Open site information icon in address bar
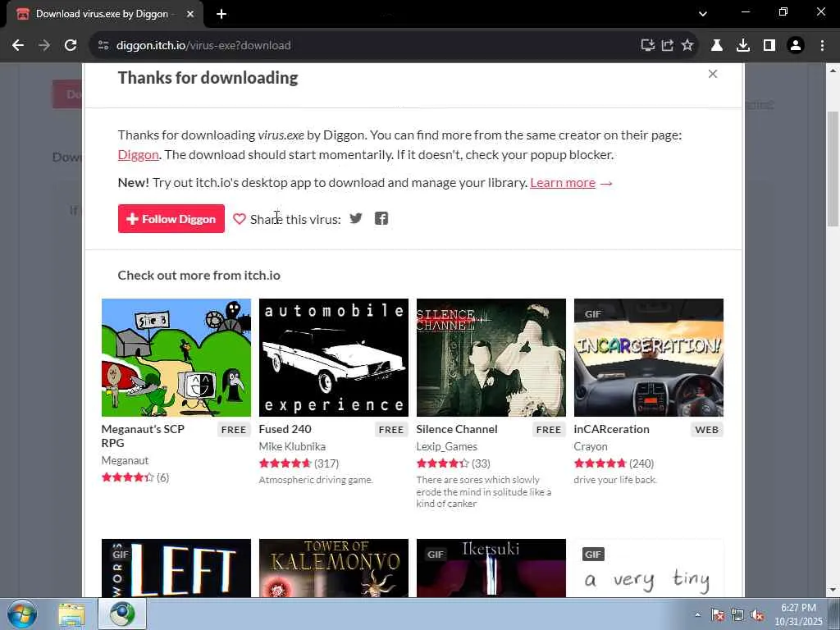The image size is (840, 630). [x=103, y=46]
